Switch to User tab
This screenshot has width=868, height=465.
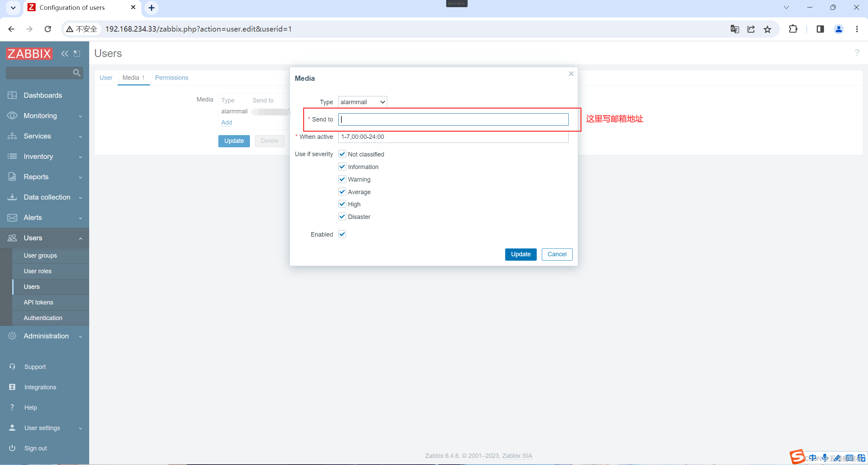tap(106, 78)
